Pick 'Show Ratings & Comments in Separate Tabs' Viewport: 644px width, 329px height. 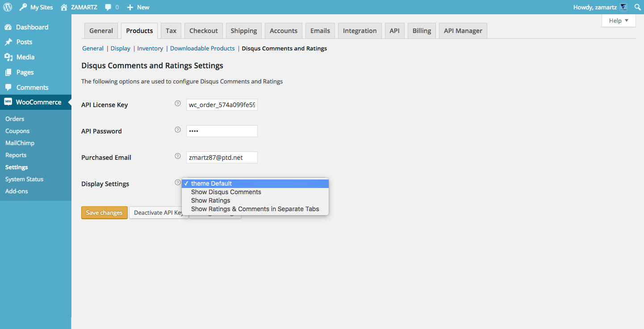[x=255, y=209]
